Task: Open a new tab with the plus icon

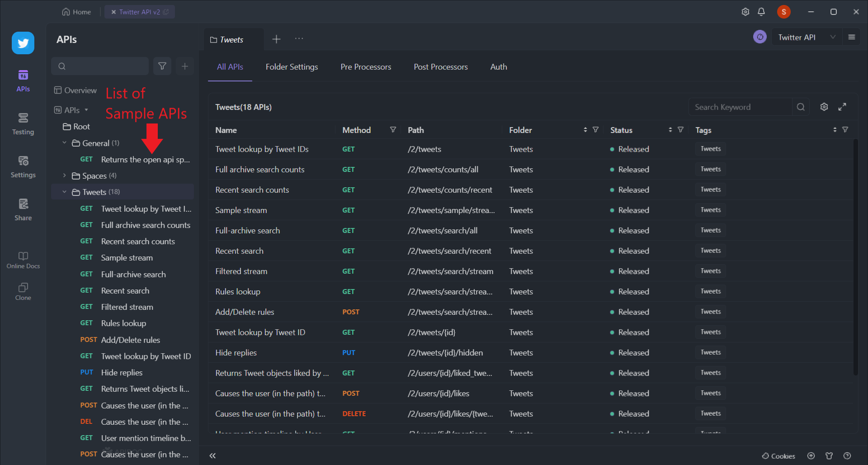Action: (276, 39)
